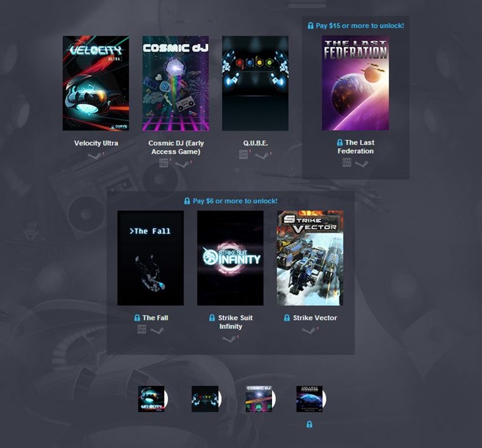Click the lock icon in the Pay $15 banner
This screenshot has width=482, height=448.
310,26
